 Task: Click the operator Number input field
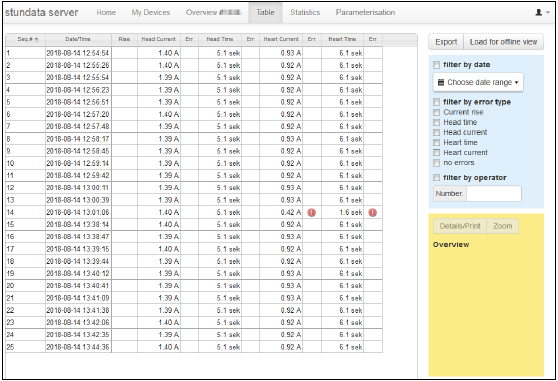coord(494,194)
